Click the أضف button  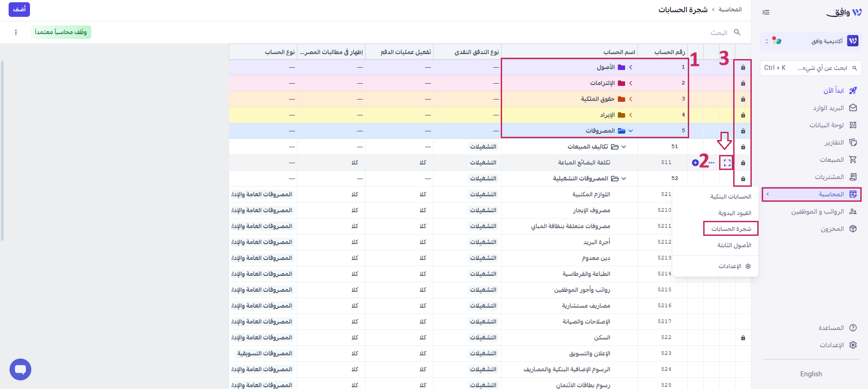tap(19, 9)
